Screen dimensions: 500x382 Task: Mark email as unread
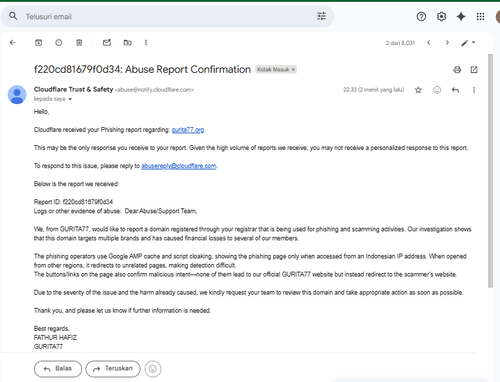[107, 43]
